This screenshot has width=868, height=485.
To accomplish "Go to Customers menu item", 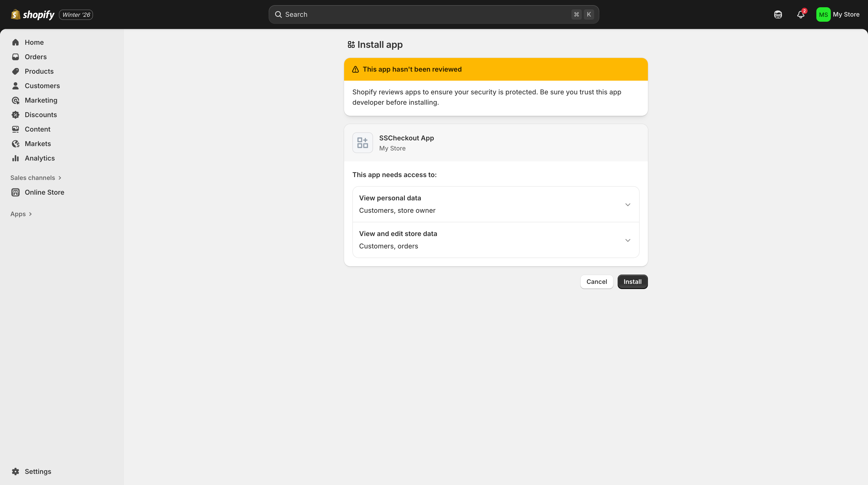I will 42,86.
